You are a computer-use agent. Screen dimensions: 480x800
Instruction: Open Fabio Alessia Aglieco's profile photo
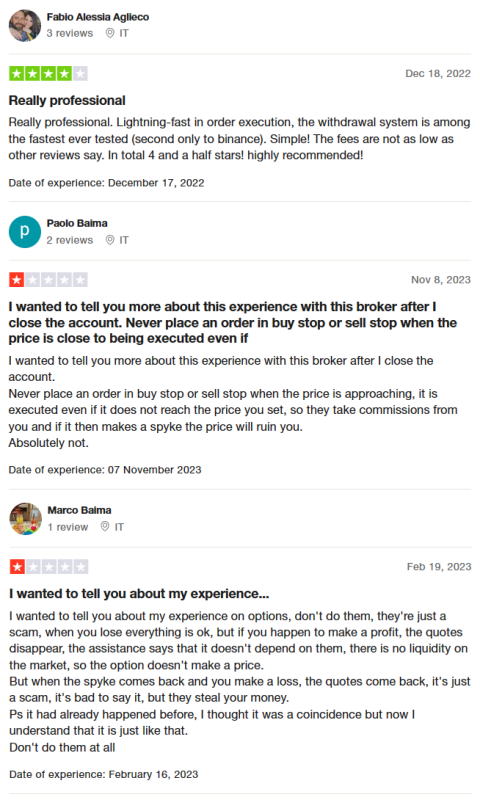(24, 25)
